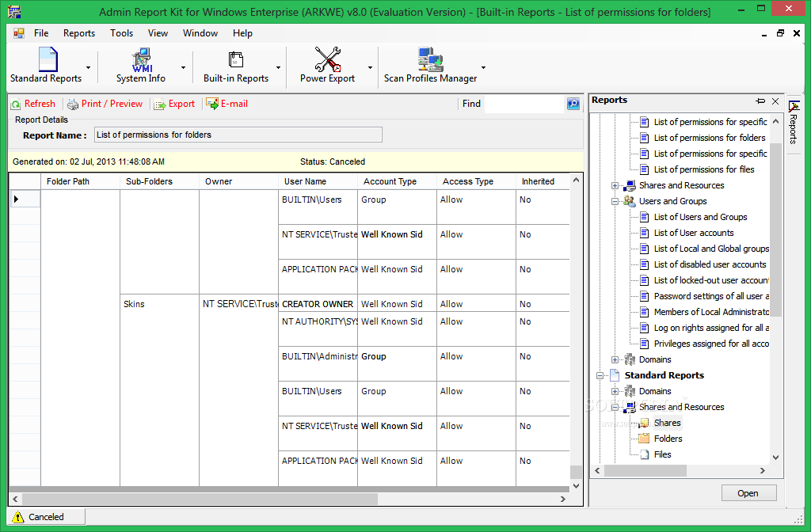Expand built-in Shares and Resources node

tap(615, 185)
